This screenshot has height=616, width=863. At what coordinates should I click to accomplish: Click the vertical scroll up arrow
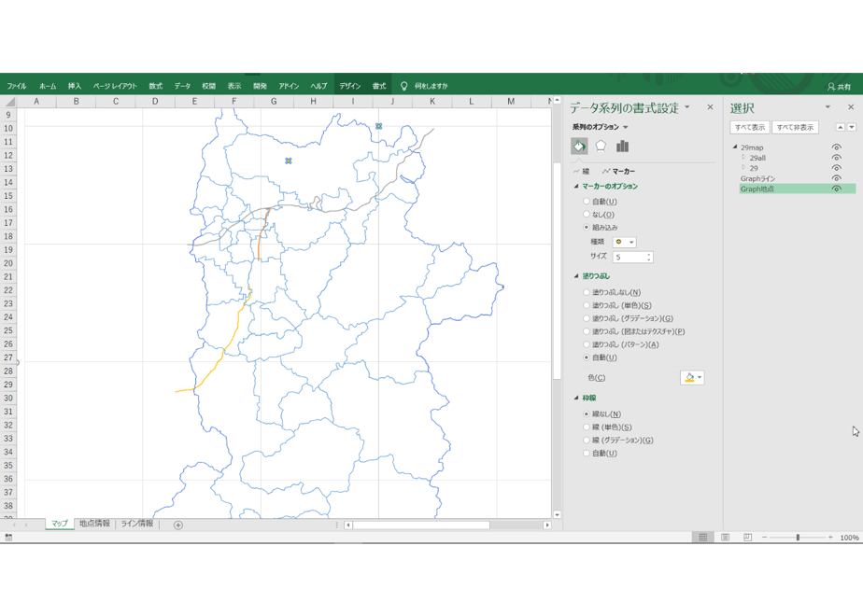[557, 101]
